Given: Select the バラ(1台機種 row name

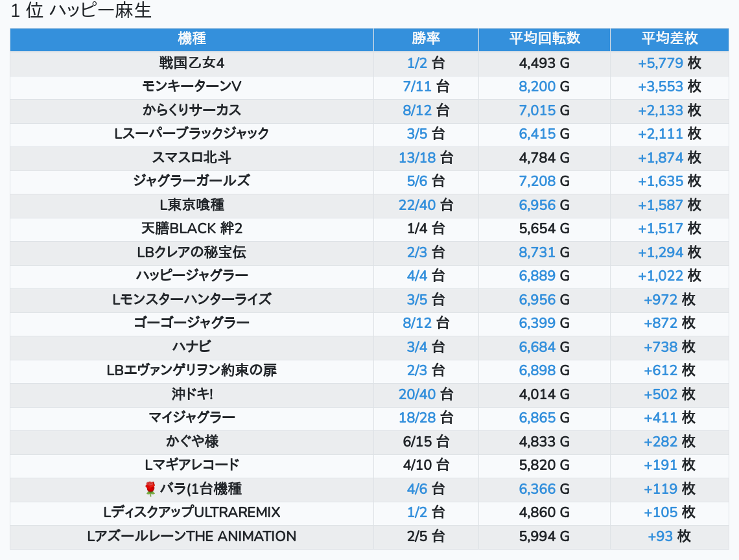Looking at the screenshot, I should 201,489.
